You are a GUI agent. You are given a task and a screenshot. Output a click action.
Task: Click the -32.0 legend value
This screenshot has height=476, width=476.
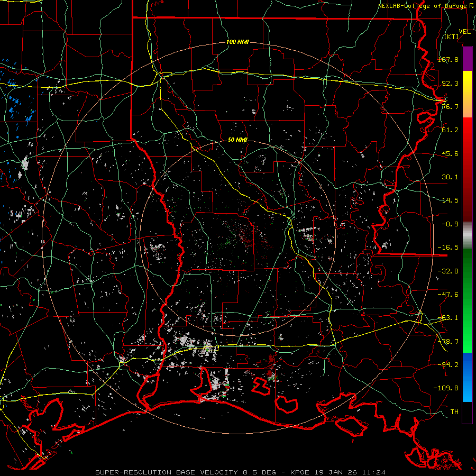448,271
